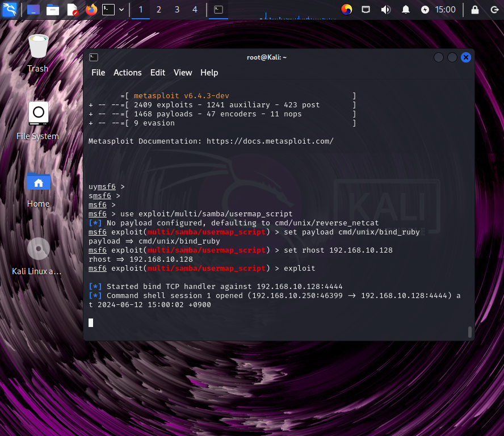Screen dimensions: 504x436
Task: Click 'No payload configured' message line
Action: 234,223
